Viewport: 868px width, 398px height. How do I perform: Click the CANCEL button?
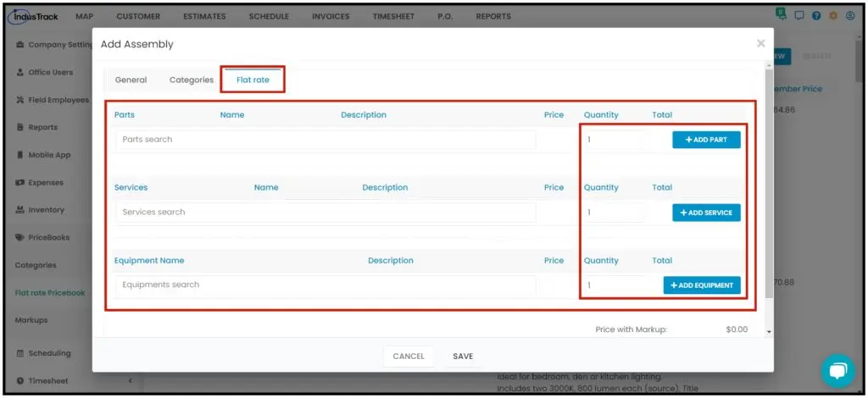pos(409,357)
